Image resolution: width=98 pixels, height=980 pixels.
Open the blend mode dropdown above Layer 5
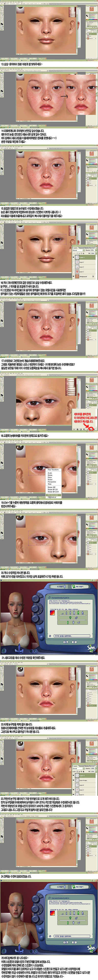point(78,769)
